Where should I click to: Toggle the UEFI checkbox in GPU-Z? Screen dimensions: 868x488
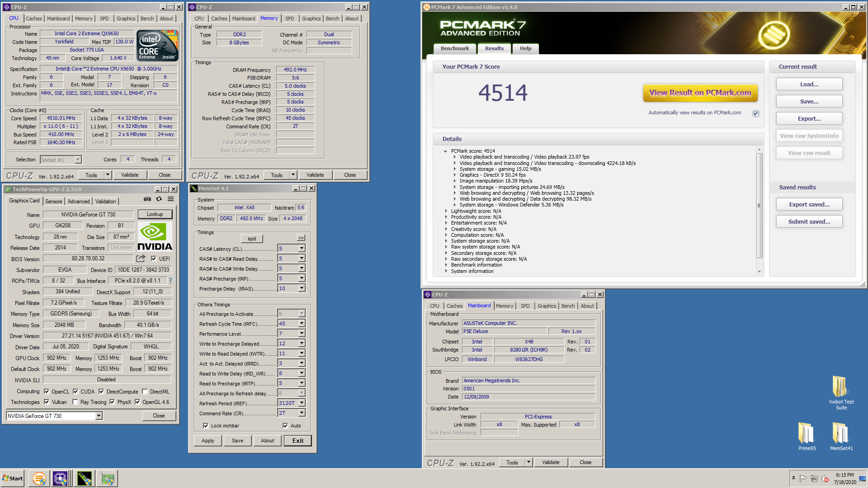[154, 259]
